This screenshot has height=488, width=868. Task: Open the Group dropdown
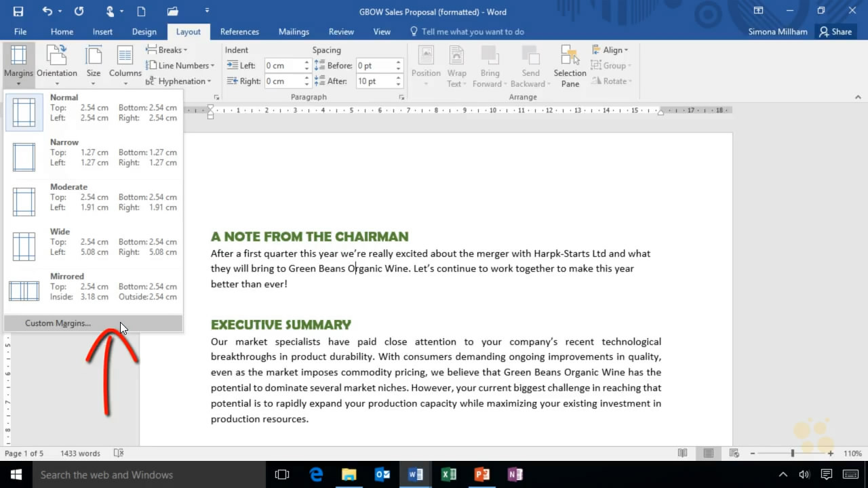point(611,65)
